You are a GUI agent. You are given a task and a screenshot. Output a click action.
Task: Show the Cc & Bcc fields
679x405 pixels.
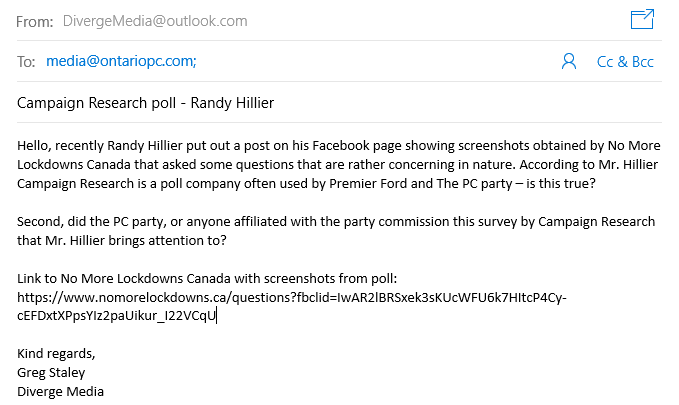coord(625,62)
